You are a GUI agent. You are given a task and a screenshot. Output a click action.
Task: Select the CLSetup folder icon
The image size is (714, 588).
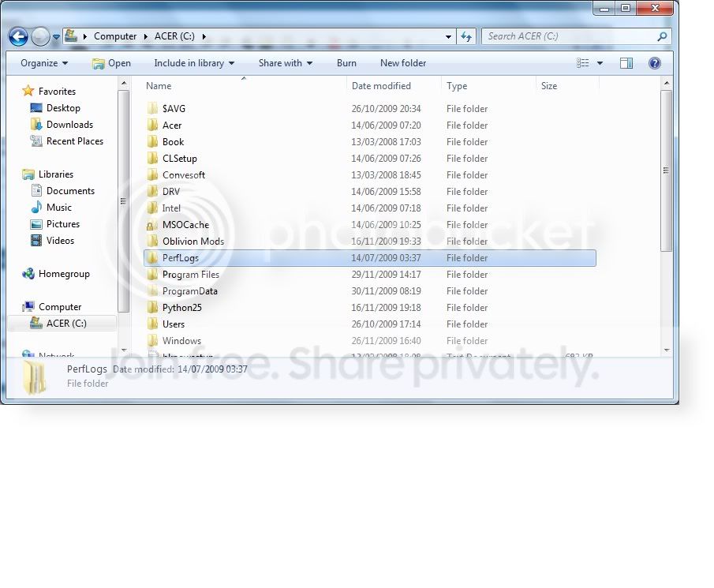152,159
